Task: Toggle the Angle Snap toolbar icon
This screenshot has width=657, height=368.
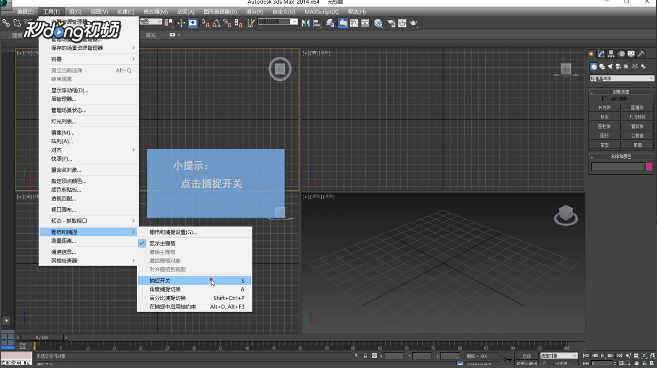Action: pyautogui.click(x=217, y=23)
